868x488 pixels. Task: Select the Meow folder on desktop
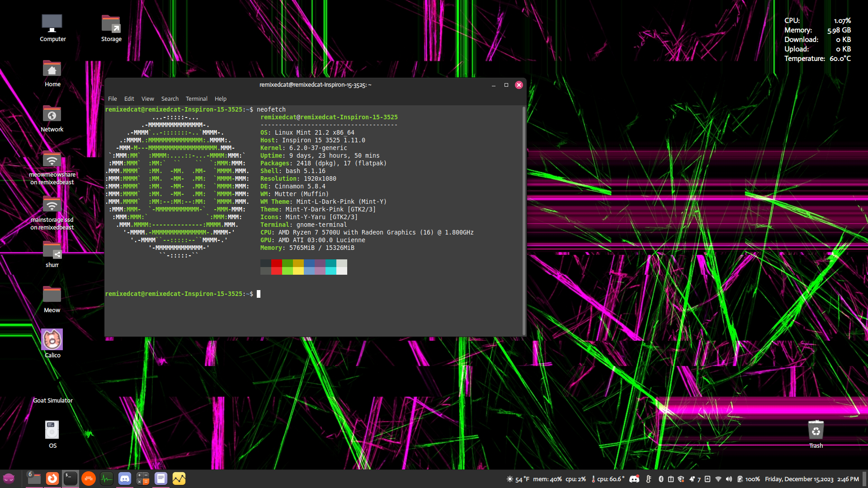52,299
